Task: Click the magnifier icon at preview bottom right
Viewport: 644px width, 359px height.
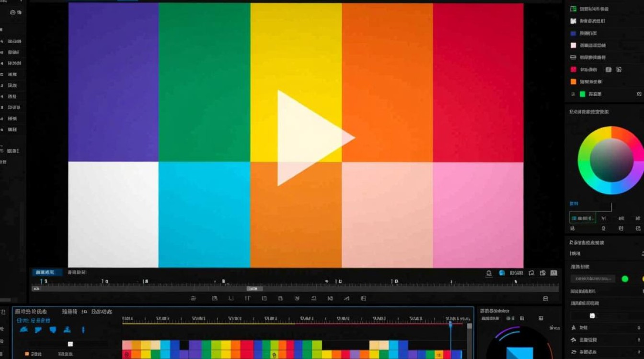Action: [x=489, y=273]
